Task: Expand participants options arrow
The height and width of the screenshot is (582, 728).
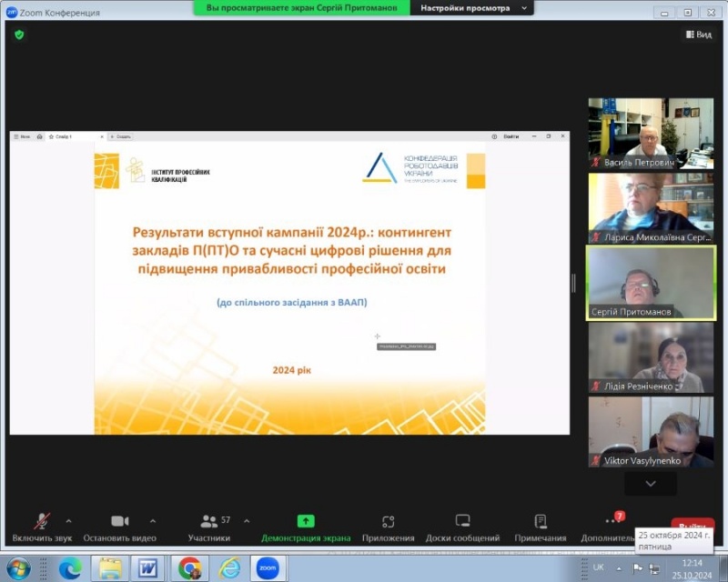Action: tap(243, 520)
